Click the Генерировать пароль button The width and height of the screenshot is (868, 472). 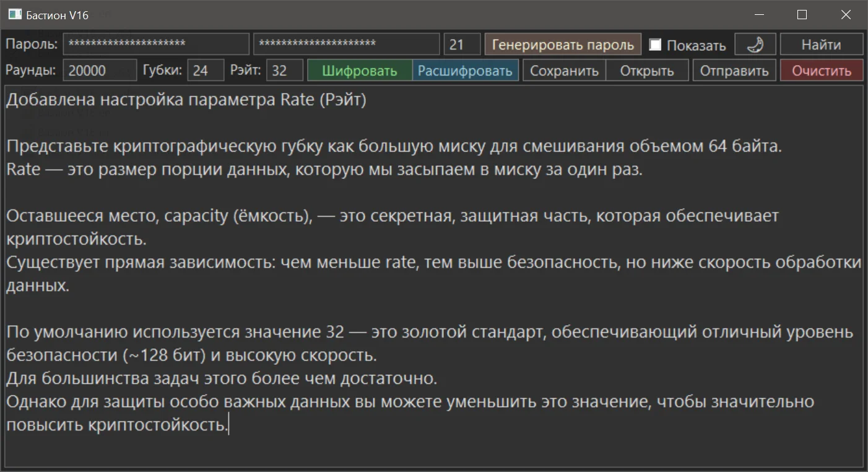coord(563,45)
